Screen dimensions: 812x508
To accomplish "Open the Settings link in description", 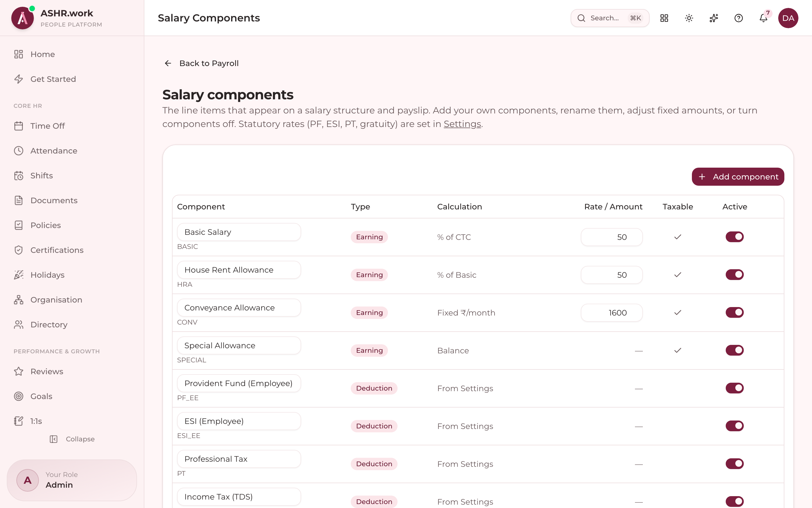I will [462, 124].
